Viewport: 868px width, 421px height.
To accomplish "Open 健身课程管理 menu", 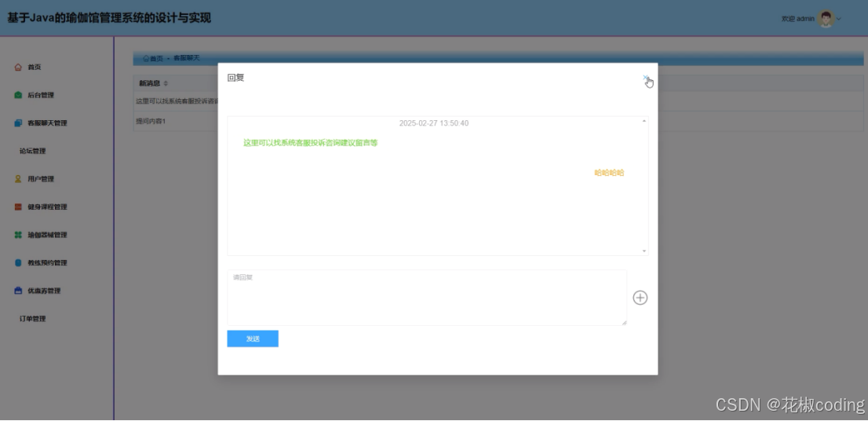I will click(x=48, y=207).
